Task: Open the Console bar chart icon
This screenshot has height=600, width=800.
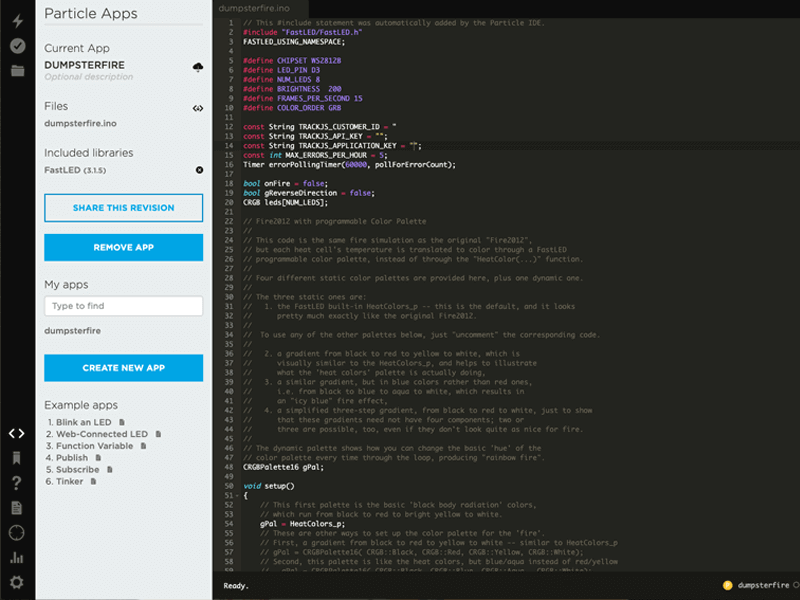Action: [16, 557]
